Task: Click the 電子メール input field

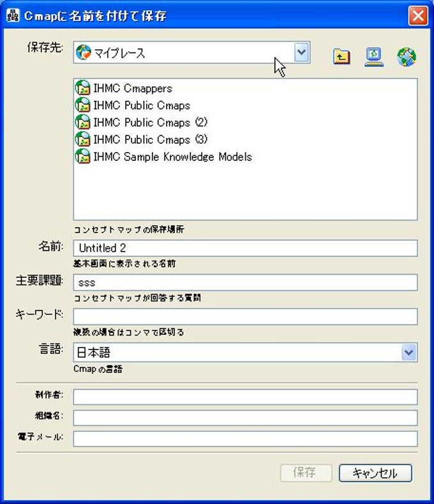Action: point(245,439)
